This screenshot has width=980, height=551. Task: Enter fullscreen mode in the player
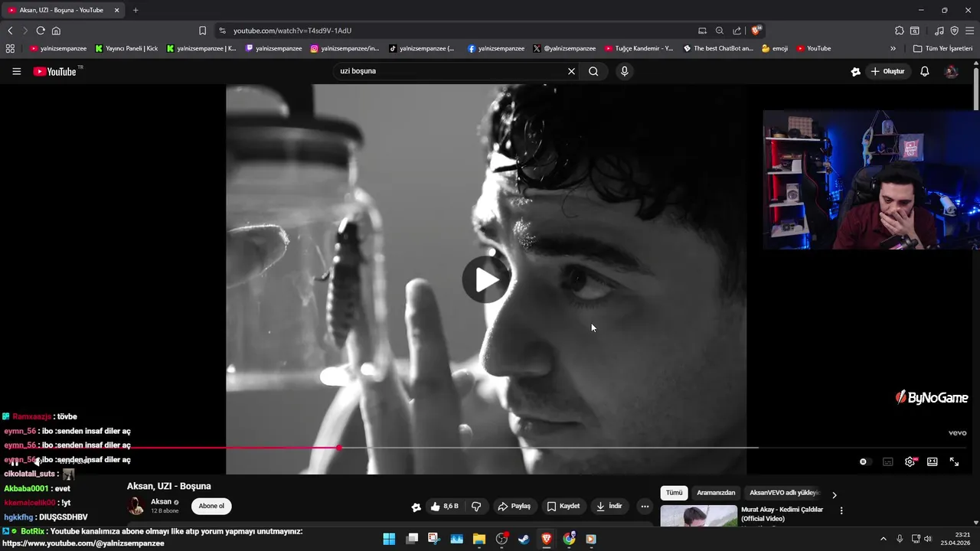pyautogui.click(x=954, y=461)
